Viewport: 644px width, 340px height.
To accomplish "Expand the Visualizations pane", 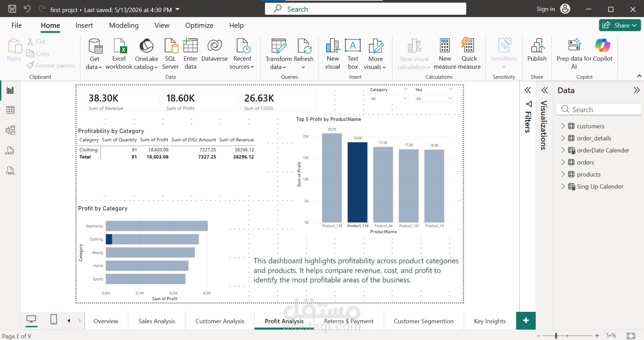I will pyautogui.click(x=545, y=90).
